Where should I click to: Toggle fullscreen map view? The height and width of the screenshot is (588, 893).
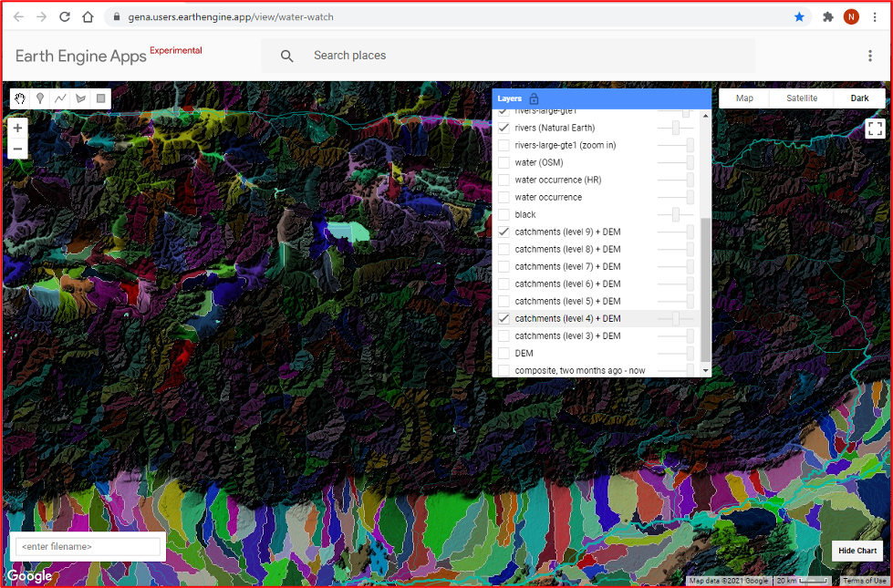tap(875, 129)
